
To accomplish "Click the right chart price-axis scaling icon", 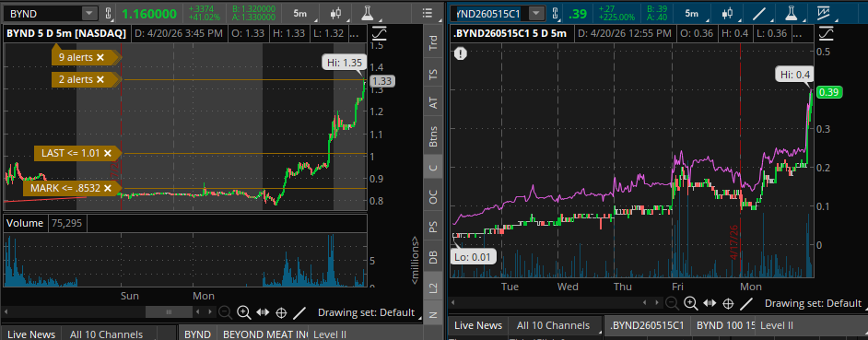I will click(826, 33).
